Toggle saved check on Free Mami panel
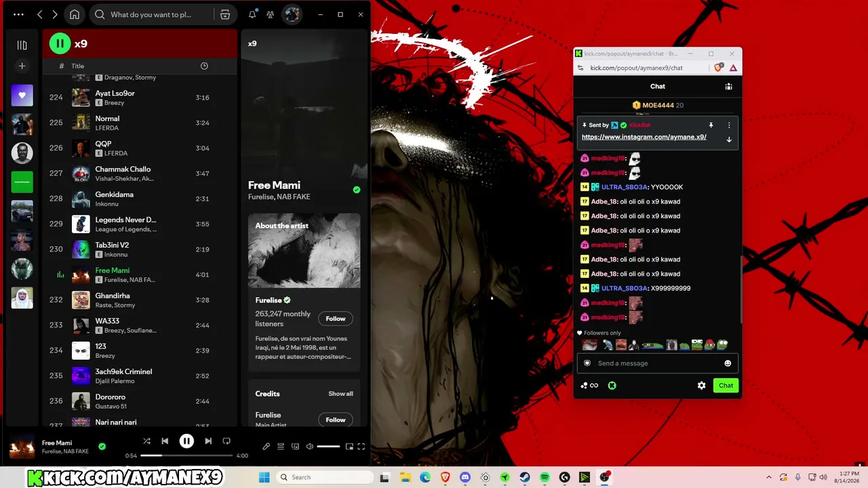Viewport: 868px width, 488px height. tap(357, 190)
